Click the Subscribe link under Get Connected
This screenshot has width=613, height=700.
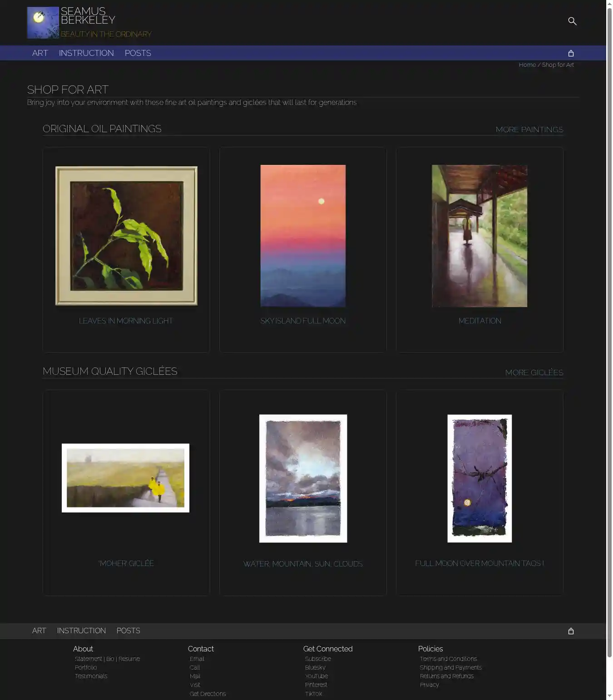pyautogui.click(x=318, y=659)
